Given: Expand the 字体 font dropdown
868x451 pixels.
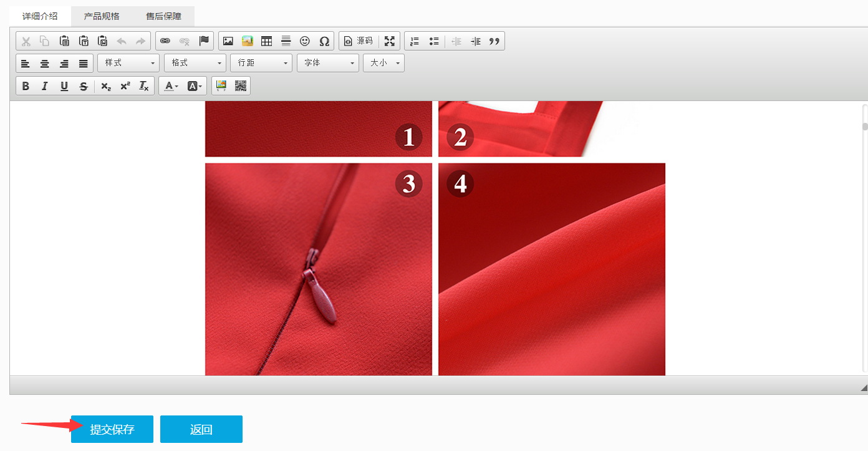Looking at the screenshot, I should coord(328,63).
